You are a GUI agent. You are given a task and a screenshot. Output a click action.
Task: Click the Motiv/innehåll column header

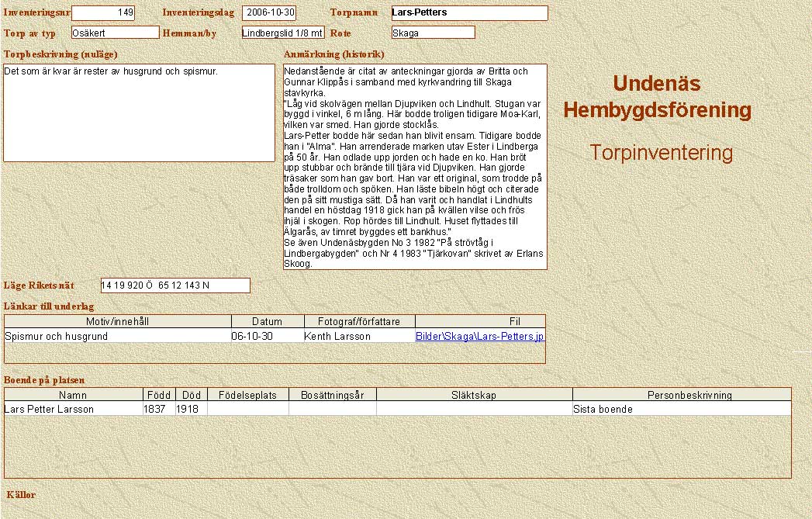click(118, 321)
